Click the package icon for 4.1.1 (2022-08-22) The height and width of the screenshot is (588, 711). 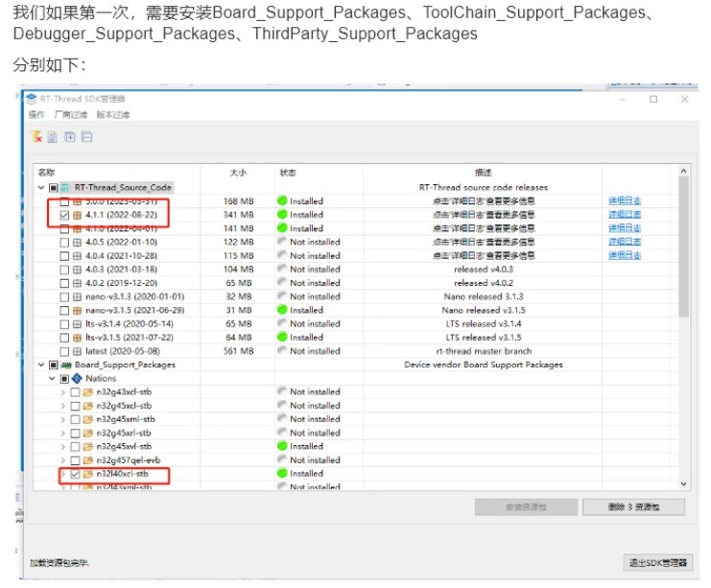pos(77,215)
